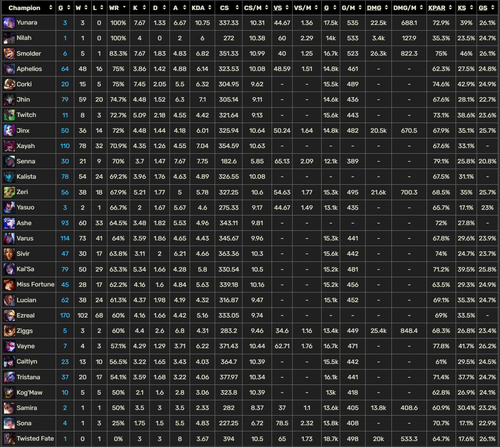Click the Xayah champion portrait icon
The height and width of the screenshot is (447, 500).
(x=9, y=146)
